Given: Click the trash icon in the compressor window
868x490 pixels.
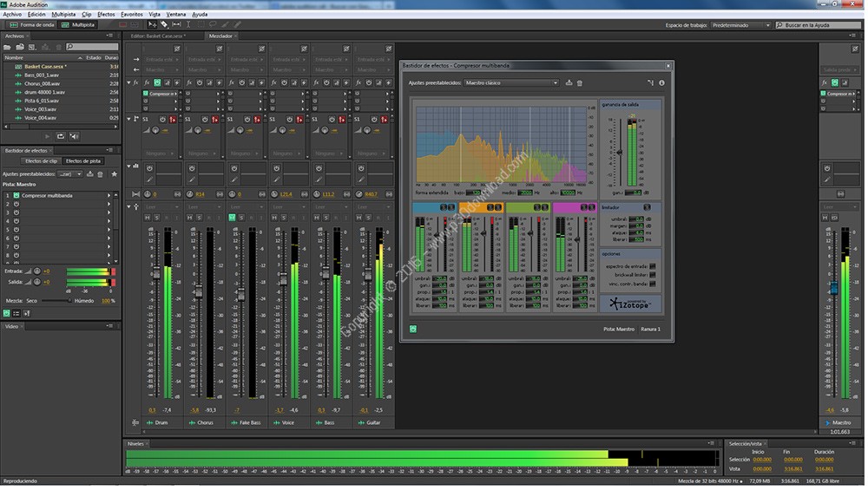Looking at the screenshot, I should click(580, 83).
